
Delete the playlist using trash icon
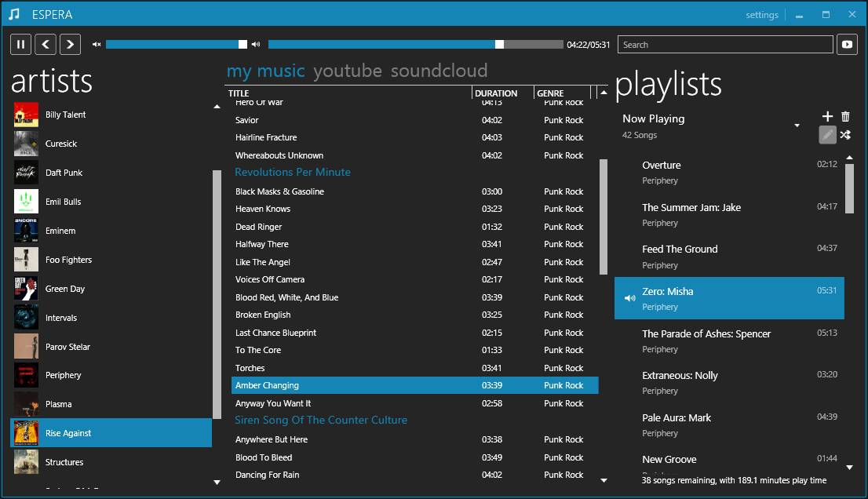click(845, 117)
